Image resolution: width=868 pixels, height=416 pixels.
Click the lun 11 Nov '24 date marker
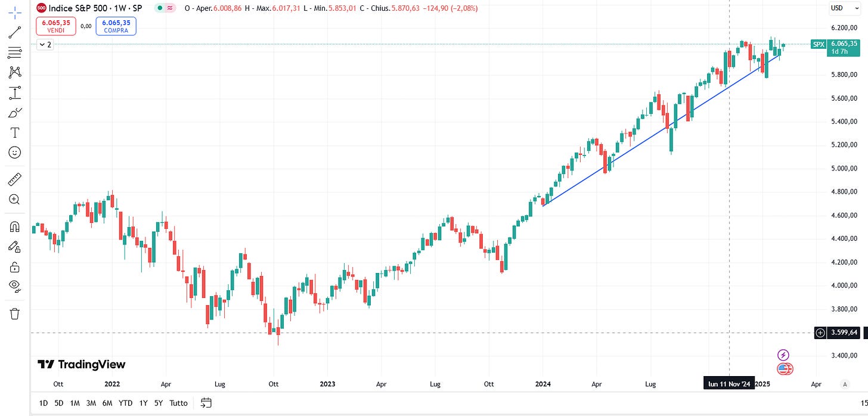pyautogui.click(x=730, y=384)
